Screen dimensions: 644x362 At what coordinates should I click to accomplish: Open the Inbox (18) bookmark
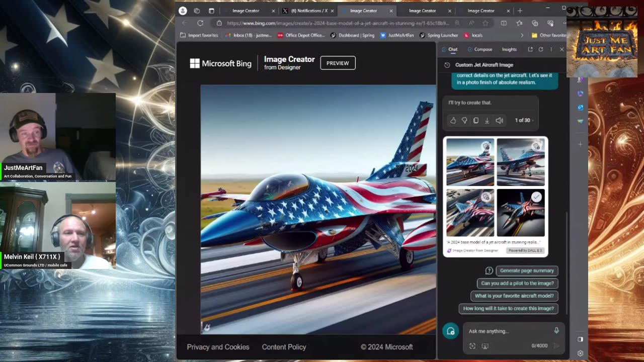[249, 35]
